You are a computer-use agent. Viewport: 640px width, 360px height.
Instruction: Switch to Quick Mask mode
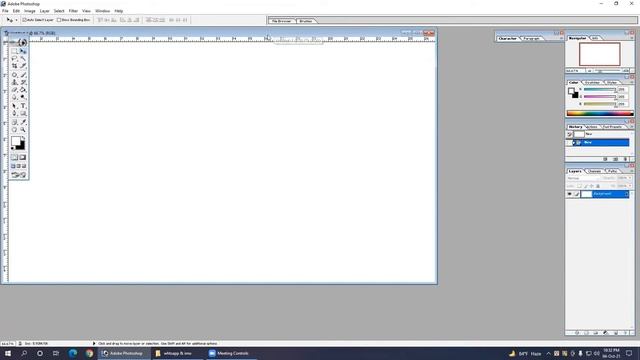point(23,158)
